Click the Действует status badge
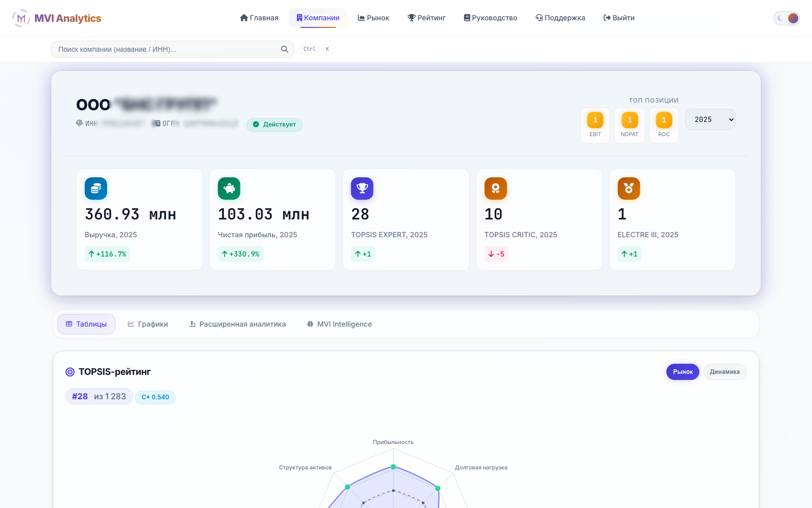The image size is (812, 508). (275, 124)
